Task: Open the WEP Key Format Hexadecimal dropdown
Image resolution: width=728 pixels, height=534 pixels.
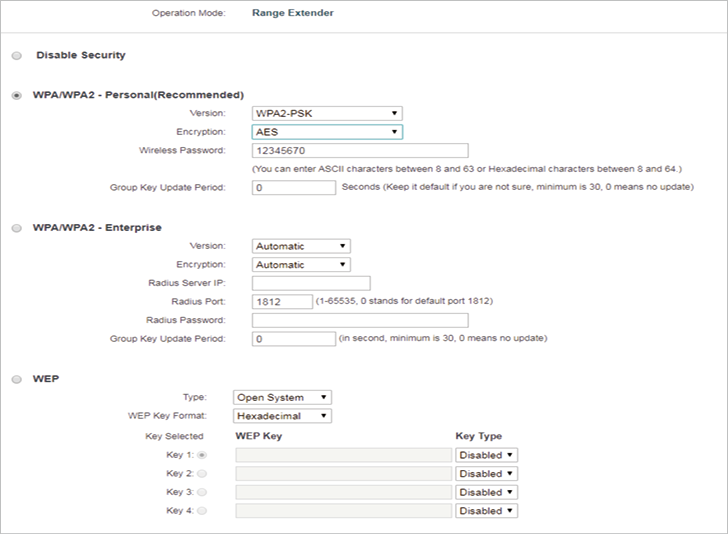Action: tap(282, 416)
